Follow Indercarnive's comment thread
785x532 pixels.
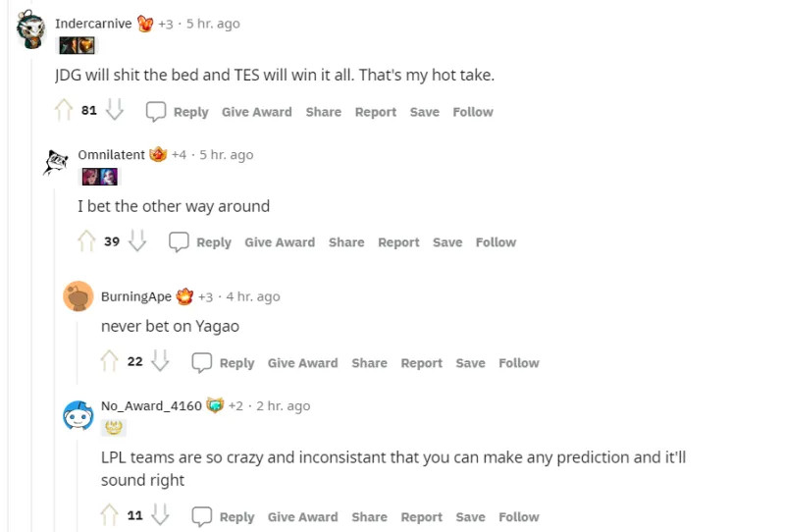473,112
